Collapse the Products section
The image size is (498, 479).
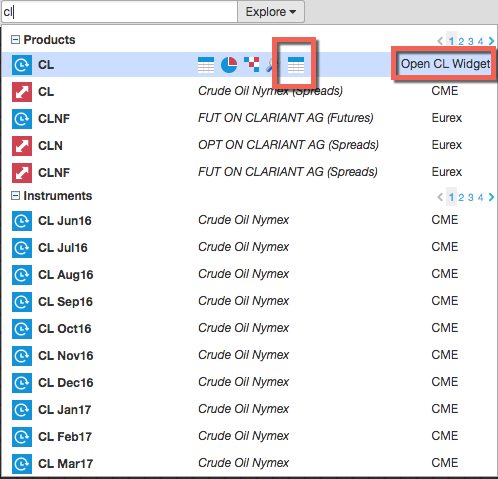15,40
